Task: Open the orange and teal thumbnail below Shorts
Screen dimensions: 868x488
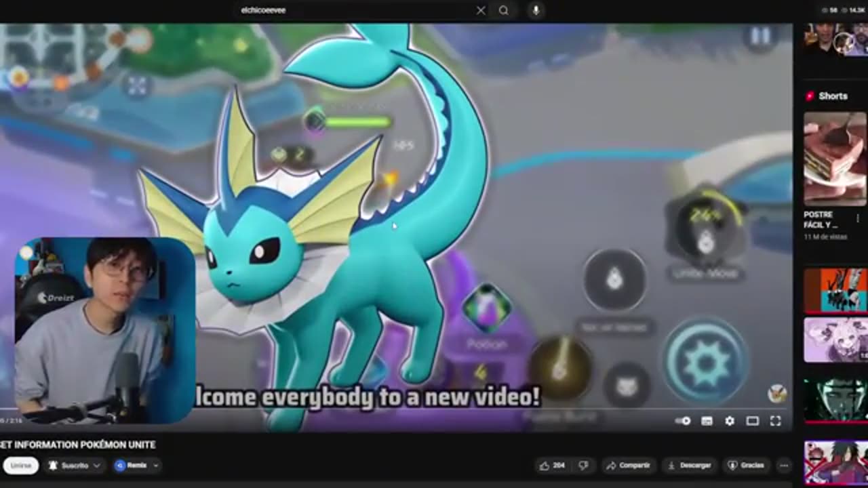Action: [x=835, y=290]
